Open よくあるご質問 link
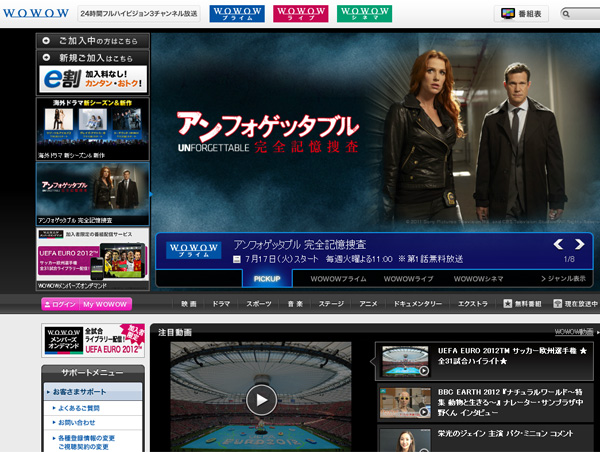 (79, 408)
